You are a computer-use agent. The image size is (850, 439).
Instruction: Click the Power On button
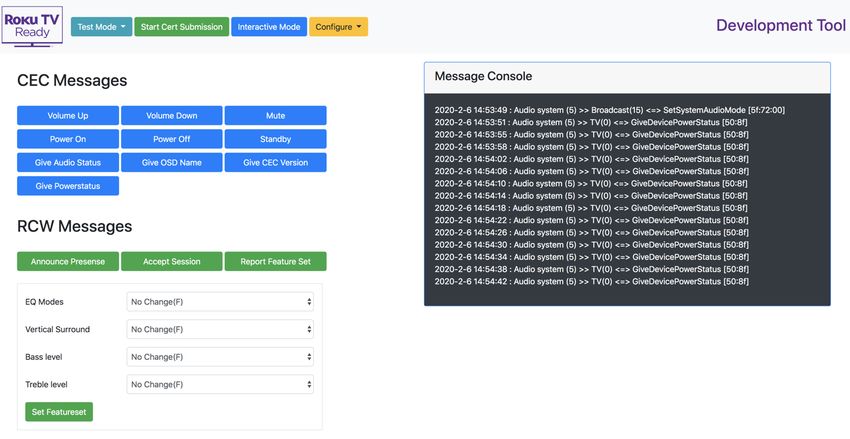click(x=68, y=139)
